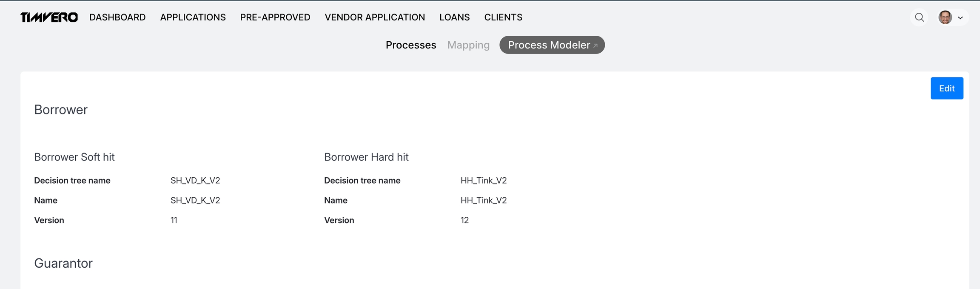The height and width of the screenshot is (289, 980).
Task: Select Loans in the navigation bar
Action: (x=454, y=17)
